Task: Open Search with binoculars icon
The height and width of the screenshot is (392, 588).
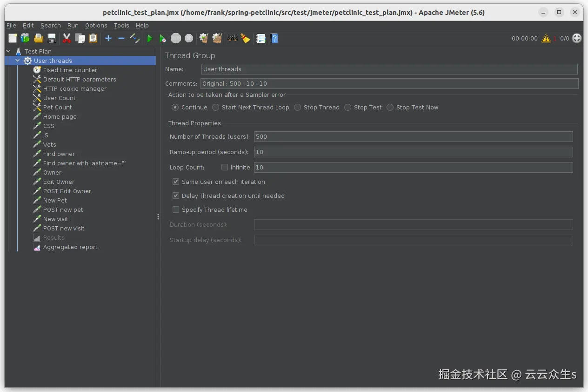Action: [x=233, y=38]
